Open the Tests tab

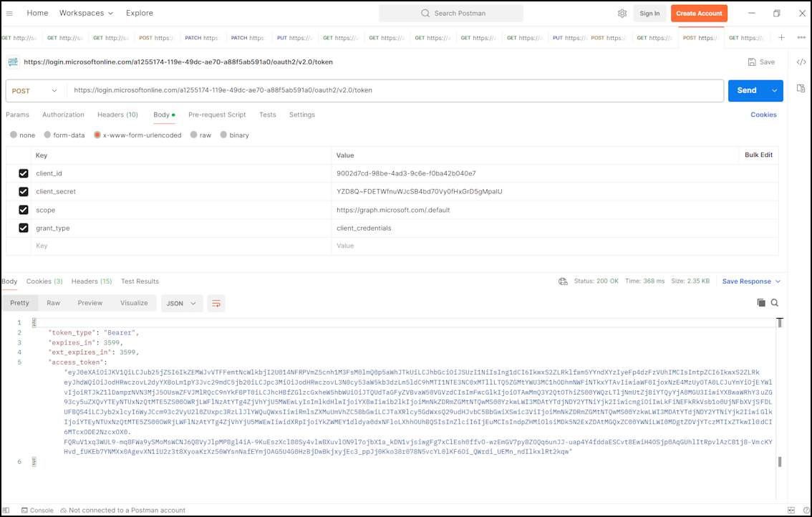click(x=268, y=115)
